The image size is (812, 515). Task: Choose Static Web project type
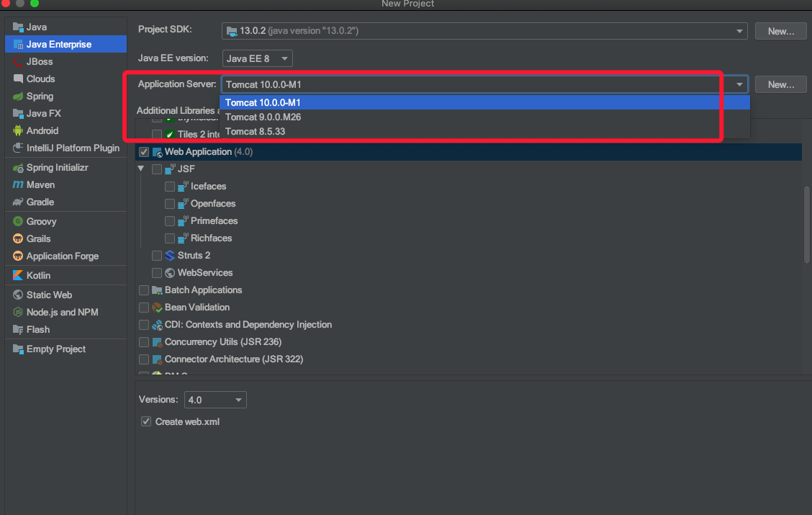[x=66, y=295]
